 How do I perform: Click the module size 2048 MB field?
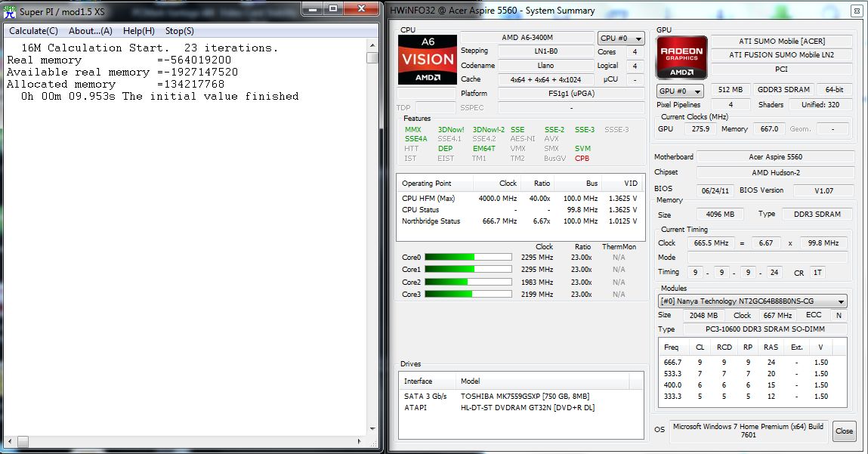(703, 316)
